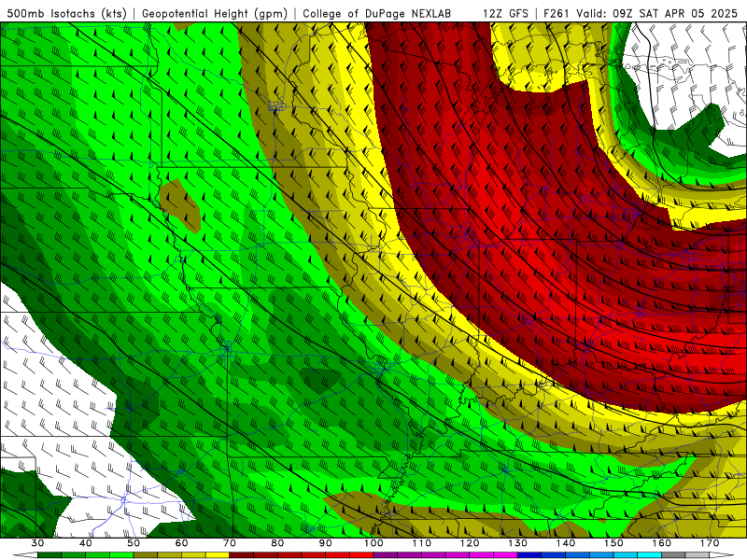
Task: Click the '170' legend label
Action: click(710, 543)
